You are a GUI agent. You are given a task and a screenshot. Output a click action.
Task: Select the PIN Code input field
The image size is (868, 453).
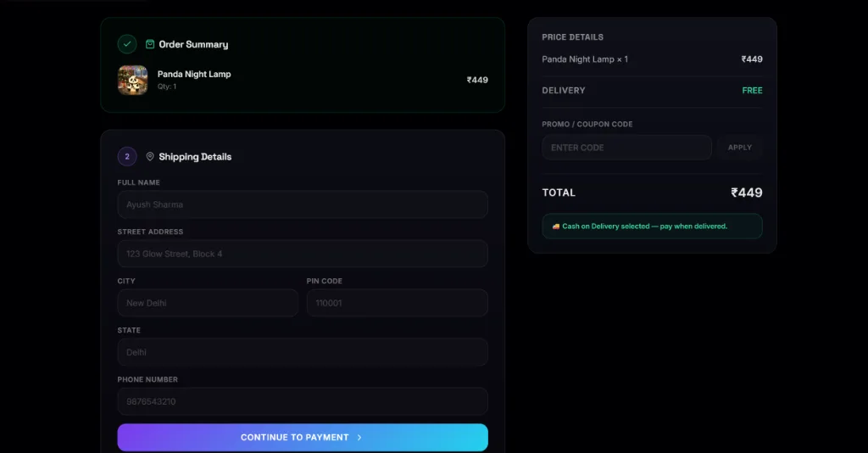pos(397,303)
